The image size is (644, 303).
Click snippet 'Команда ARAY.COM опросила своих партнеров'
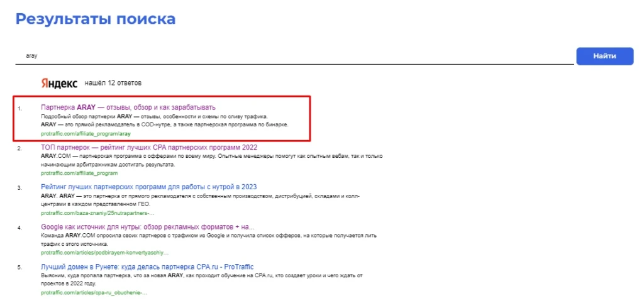click(x=209, y=240)
